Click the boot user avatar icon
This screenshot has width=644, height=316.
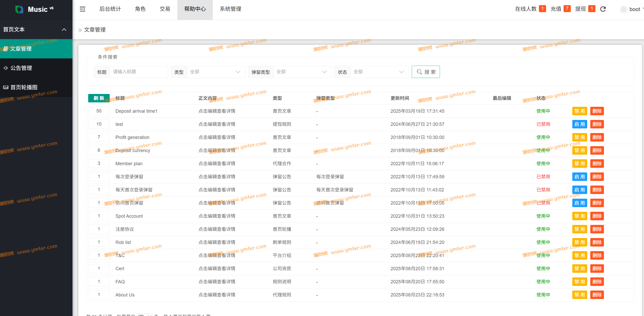623,10
